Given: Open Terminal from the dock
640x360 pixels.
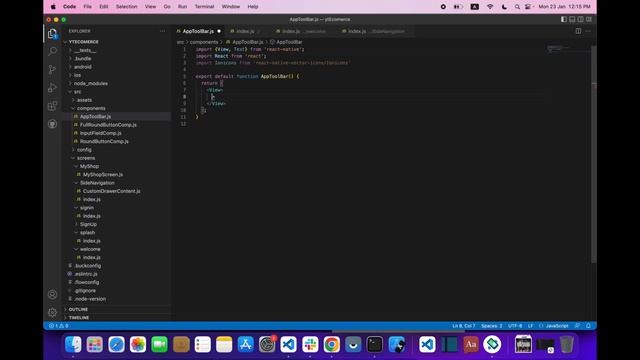Looking at the screenshot, I should 375,344.
